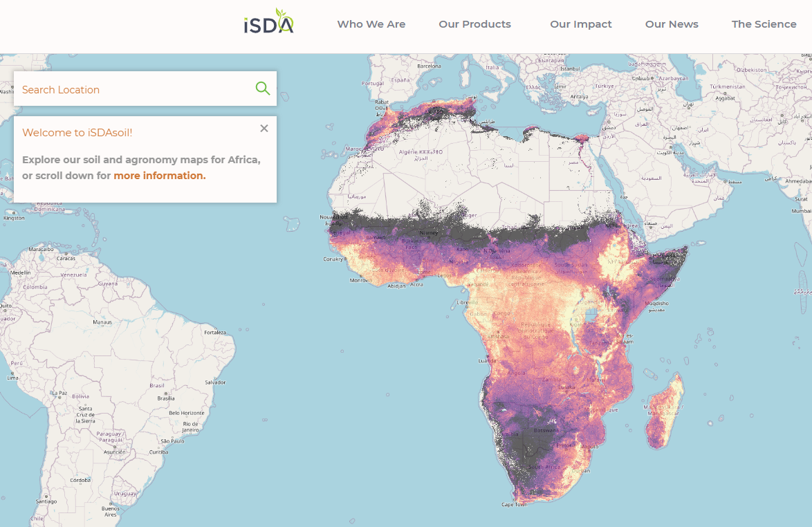
Task: Open the Who We Are menu
Action: coord(371,24)
